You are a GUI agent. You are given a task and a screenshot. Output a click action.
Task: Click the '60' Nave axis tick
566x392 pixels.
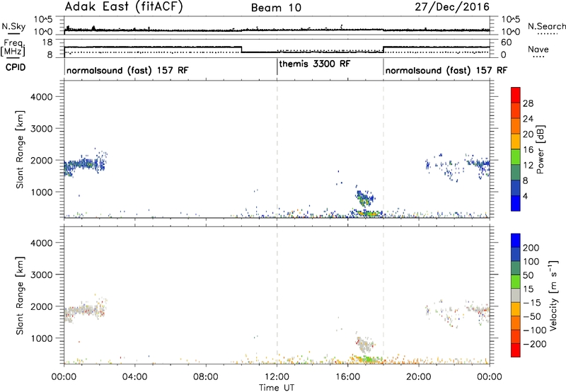pos(507,42)
